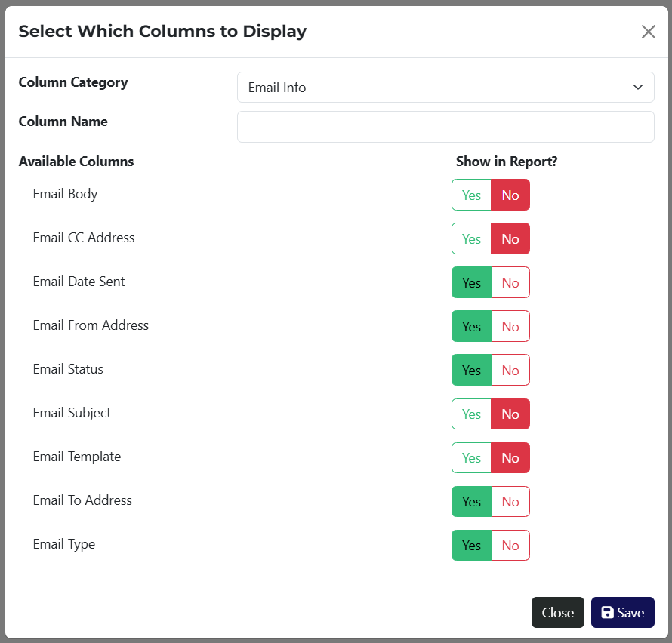Viewport: 672px width, 643px height.
Task: Disable Email To Address column
Action: click(x=510, y=501)
